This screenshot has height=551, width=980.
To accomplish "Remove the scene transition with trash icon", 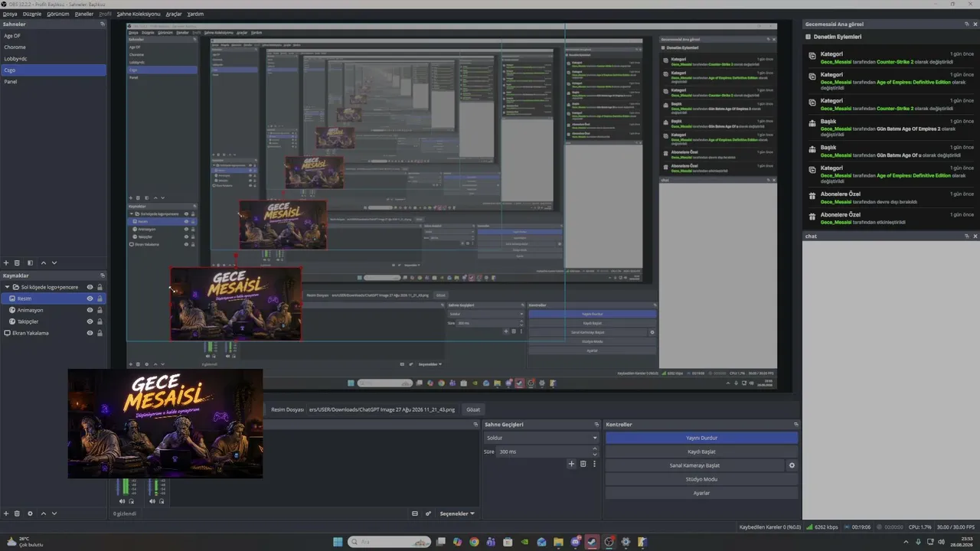I will [x=583, y=464].
